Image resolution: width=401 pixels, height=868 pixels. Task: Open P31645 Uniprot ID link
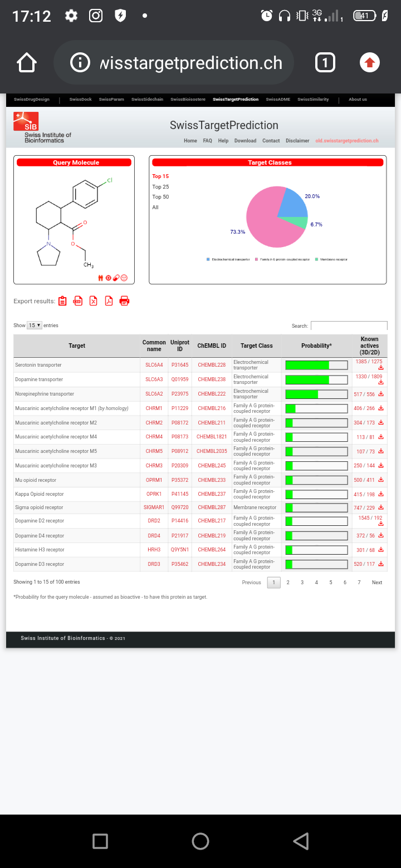click(180, 365)
